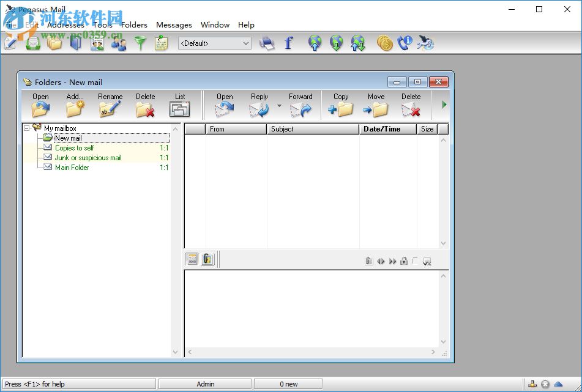Open the mail filtering funnel icon

click(x=141, y=43)
